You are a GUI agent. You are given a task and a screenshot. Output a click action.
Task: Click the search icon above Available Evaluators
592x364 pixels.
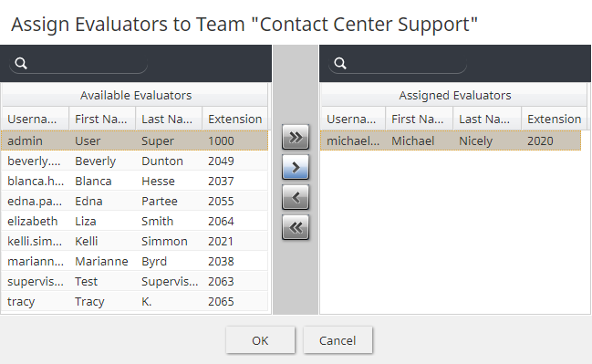pos(21,63)
